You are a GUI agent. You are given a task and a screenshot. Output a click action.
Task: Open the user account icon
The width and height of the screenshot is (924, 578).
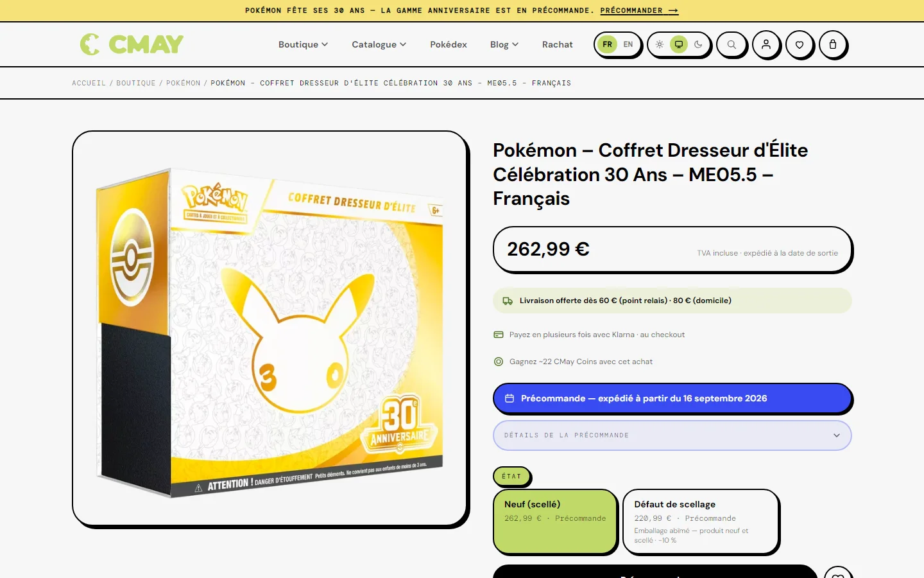tap(766, 44)
